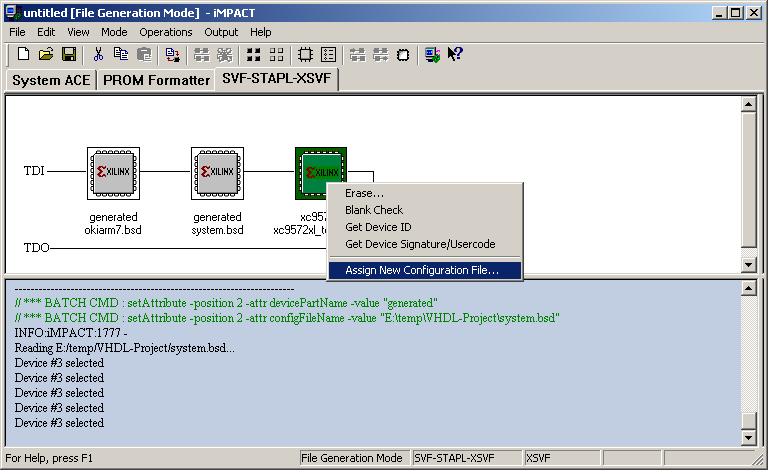Click the 'generated system.bsd' device label
The height and width of the screenshot is (470, 768).
pos(217,224)
